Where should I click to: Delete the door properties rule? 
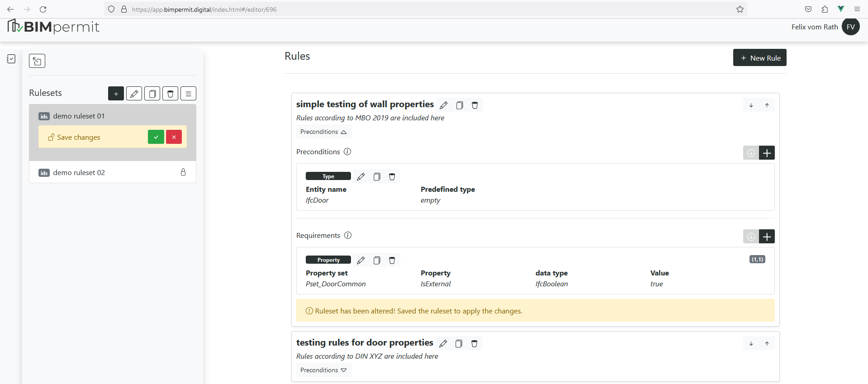point(474,343)
